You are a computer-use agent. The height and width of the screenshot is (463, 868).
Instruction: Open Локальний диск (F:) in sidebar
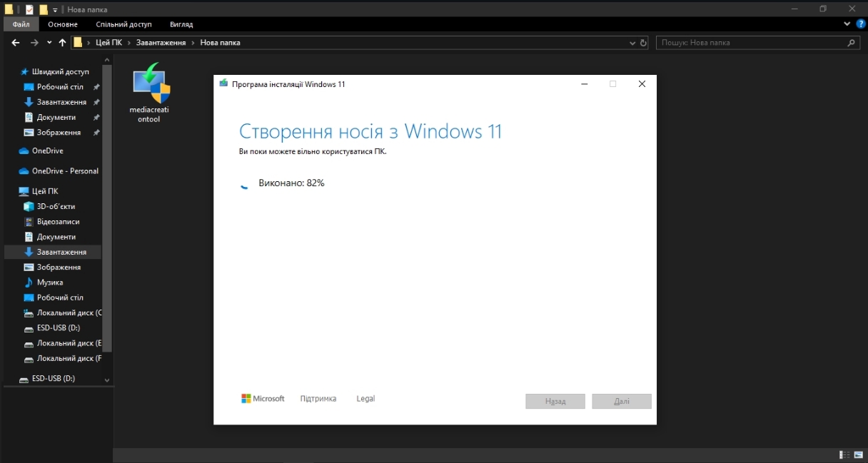tap(69, 359)
